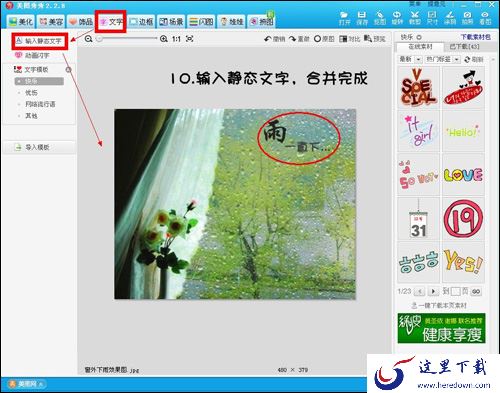Click the zoom slider handle
Image resolution: width=500 pixels, height=393 pixels.
click(99, 39)
